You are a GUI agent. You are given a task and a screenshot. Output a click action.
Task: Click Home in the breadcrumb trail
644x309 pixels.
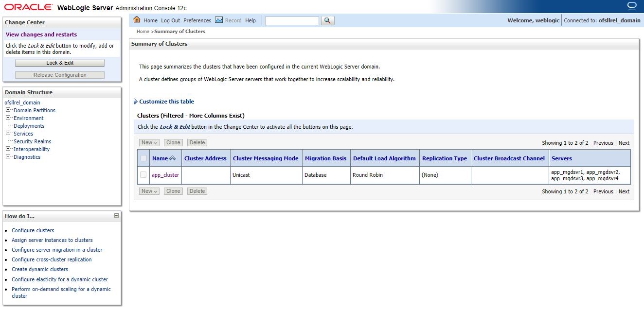point(143,32)
